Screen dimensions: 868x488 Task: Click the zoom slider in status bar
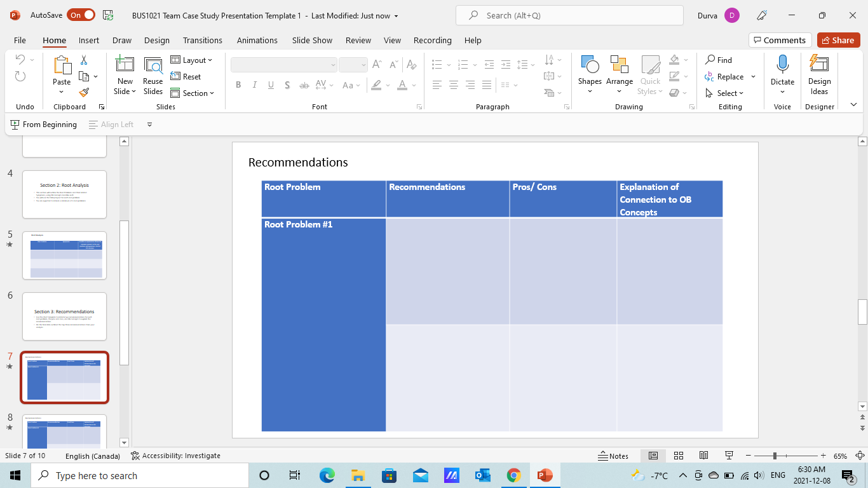point(786,456)
